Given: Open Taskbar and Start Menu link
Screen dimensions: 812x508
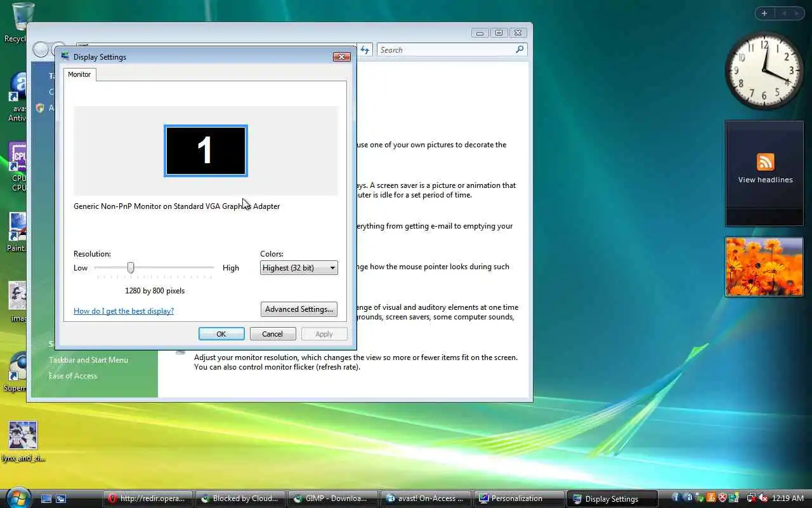Looking at the screenshot, I should (88, 360).
